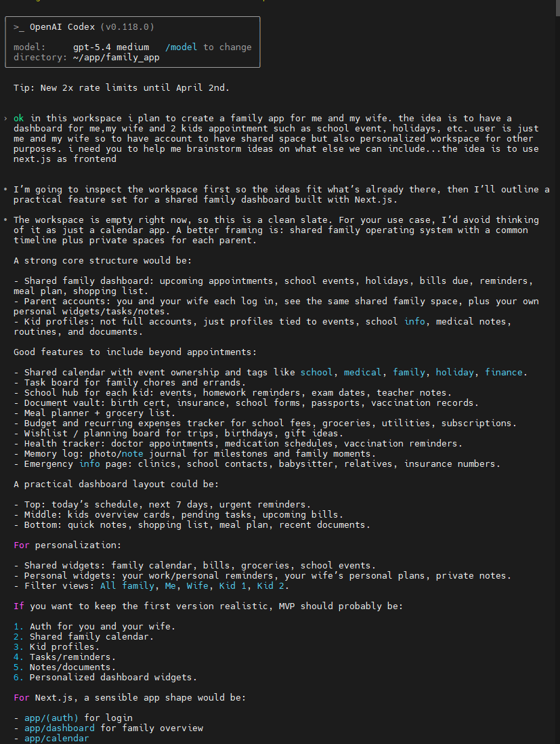
Task: Click the bullet before "I'm going to inspect"
Action: (5, 190)
